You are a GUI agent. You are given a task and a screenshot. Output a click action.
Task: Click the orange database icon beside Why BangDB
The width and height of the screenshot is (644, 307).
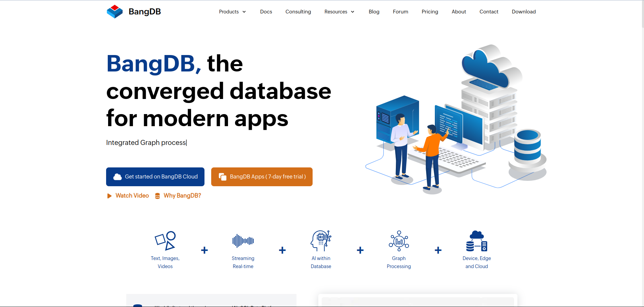(157, 196)
